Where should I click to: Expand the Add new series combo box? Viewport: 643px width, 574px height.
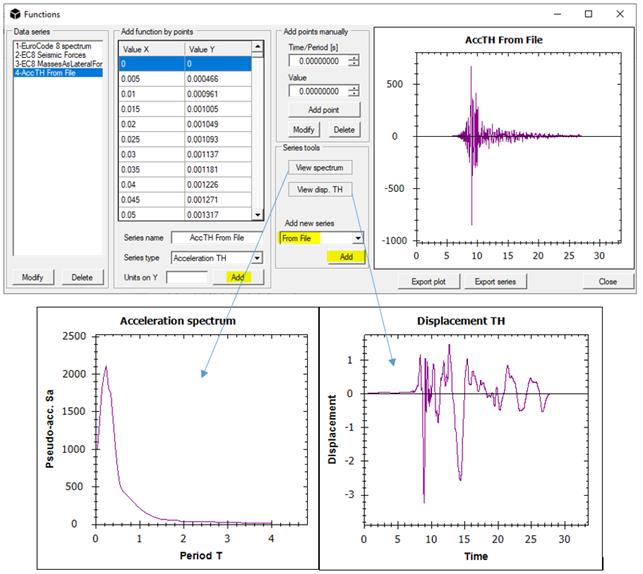pos(357,238)
